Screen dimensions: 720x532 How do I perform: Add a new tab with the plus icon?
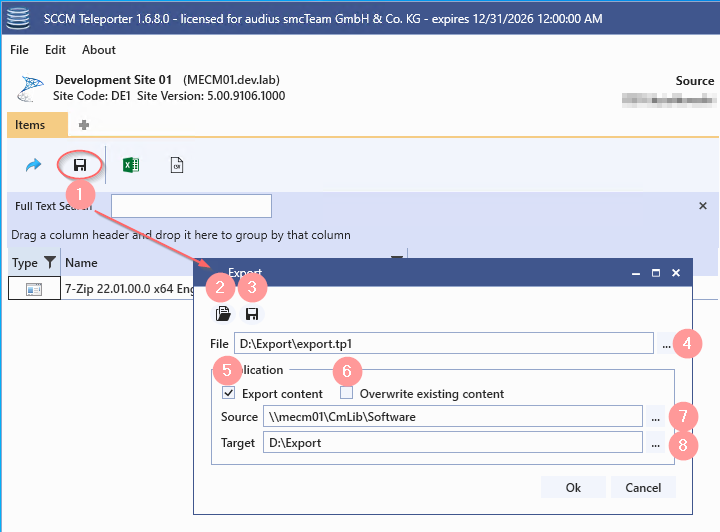84,125
